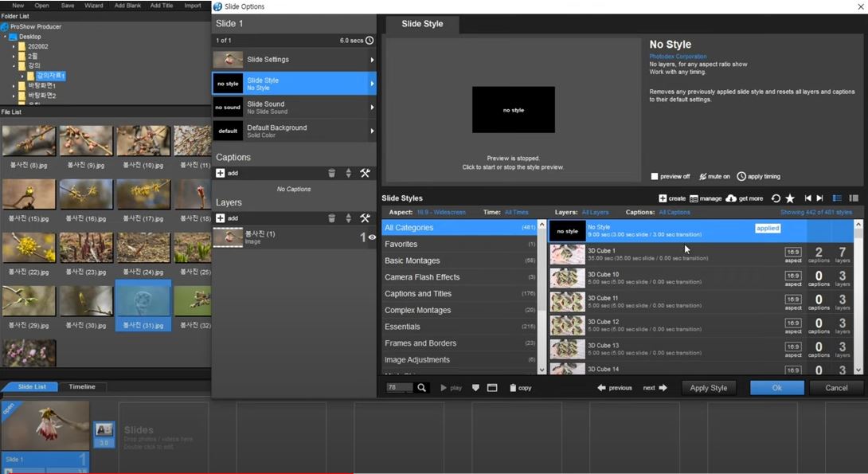Click the Cancel button
Viewport: 868px width, 474px height.
836,388
